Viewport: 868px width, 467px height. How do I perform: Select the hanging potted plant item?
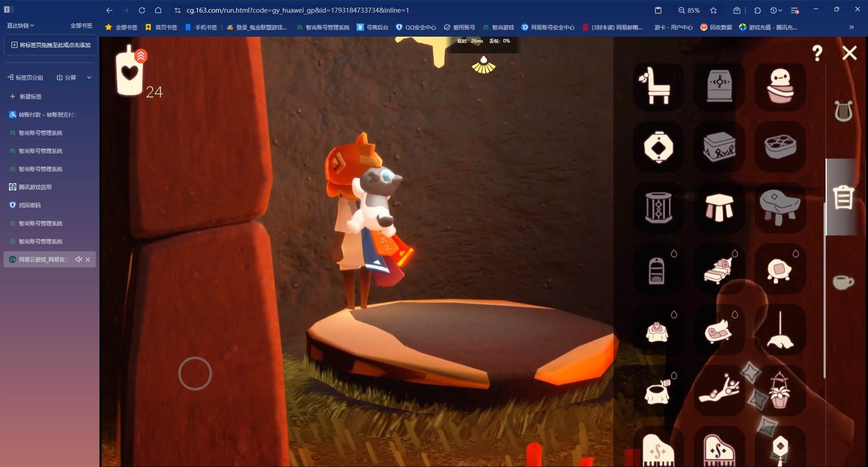[x=780, y=391]
